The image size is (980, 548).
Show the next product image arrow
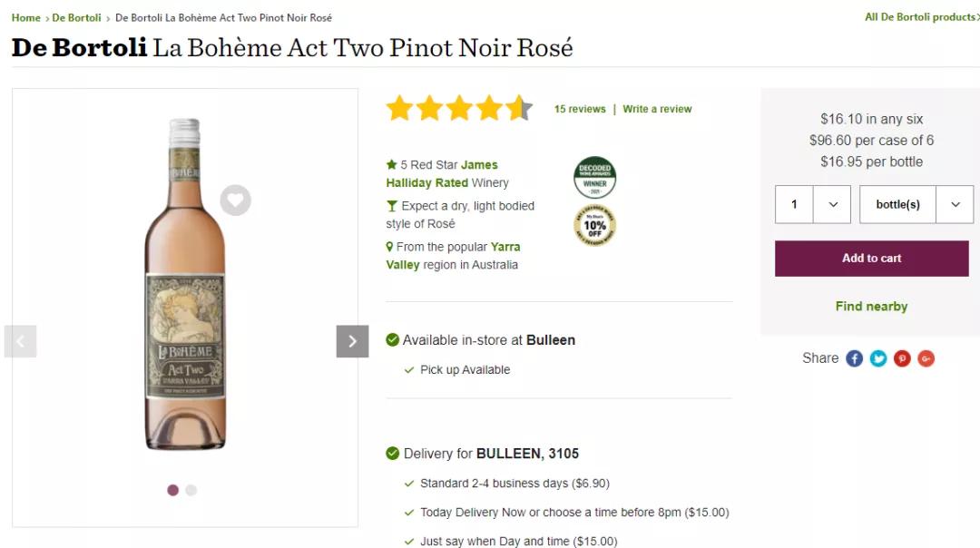[x=352, y=341]
